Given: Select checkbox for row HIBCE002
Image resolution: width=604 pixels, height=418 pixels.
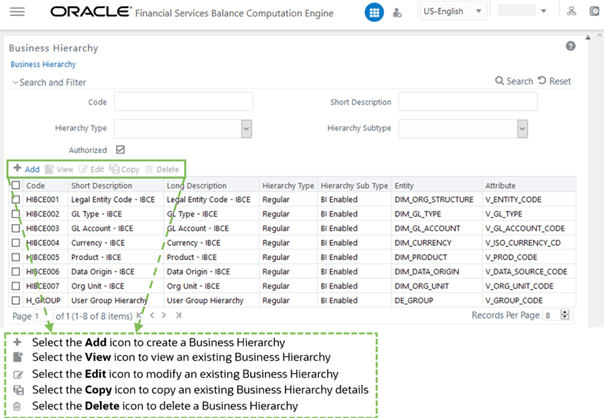Looking at the screenshot, I should click(x=16, y=214).
